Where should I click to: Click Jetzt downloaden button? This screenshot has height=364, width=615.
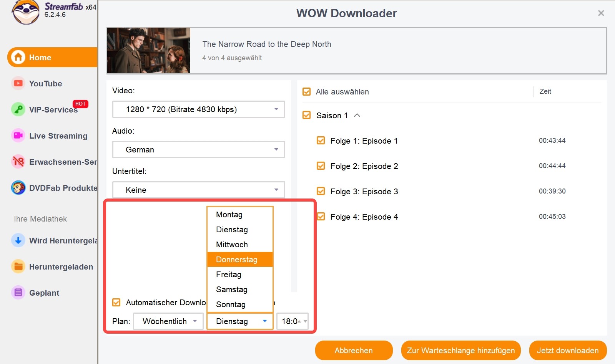pos(568,350)
